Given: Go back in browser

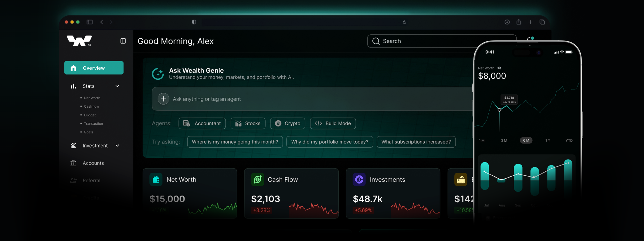Looking at the screenshot, I should tap(101, 22).
